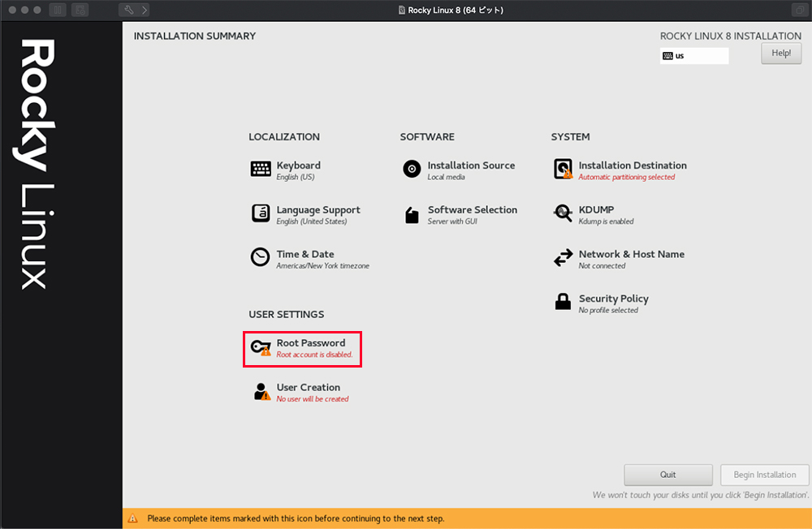Open the VM settings wrench icon

pos(128,10)
